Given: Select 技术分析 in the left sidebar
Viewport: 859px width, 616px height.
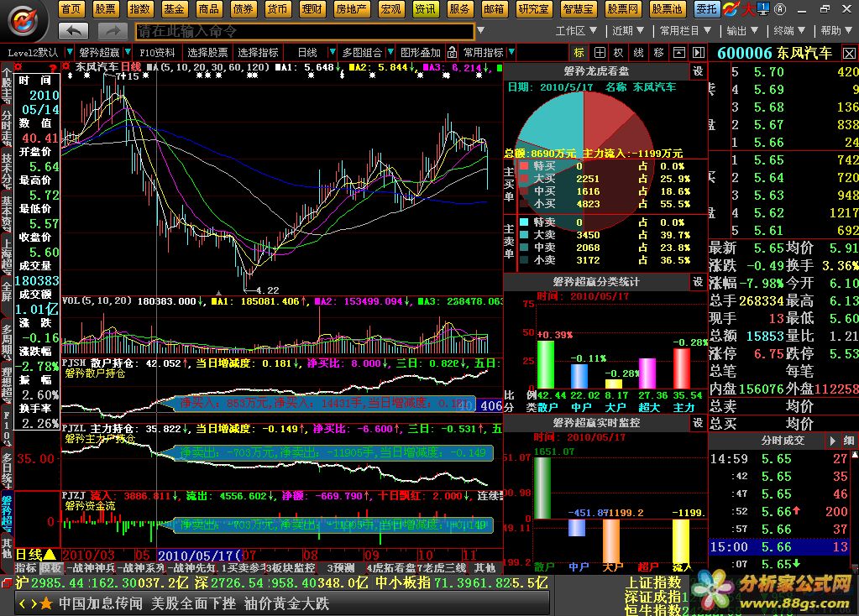Looking at the screenshot, I should tap(7, 170).
